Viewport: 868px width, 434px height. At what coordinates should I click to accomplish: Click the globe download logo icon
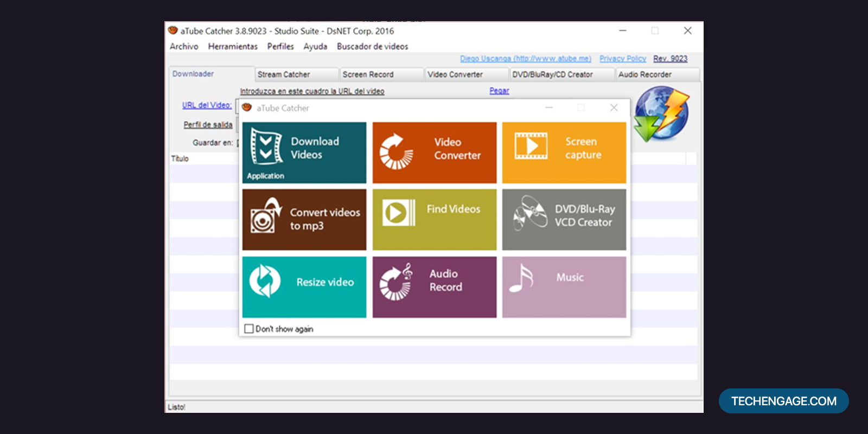(x=661, y=115)
